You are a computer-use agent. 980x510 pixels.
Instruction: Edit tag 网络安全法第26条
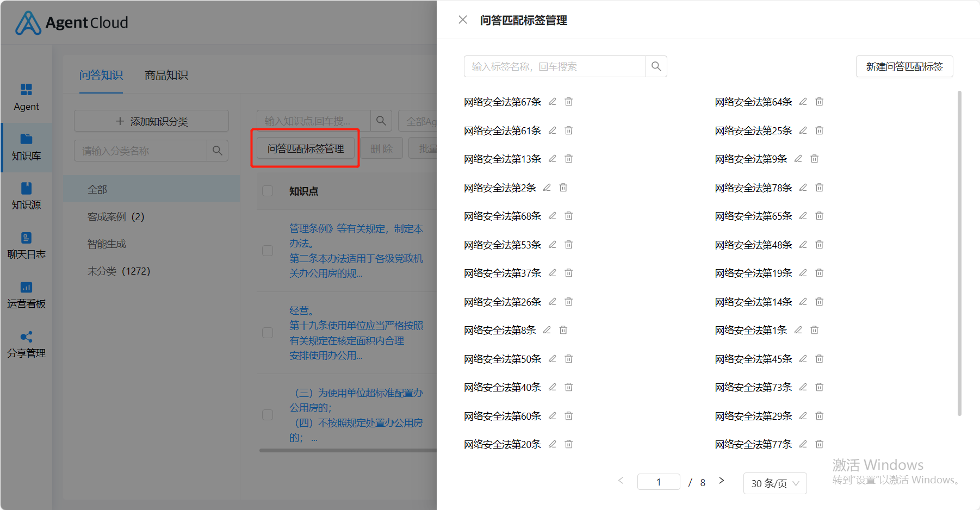[x=553, y=302]
